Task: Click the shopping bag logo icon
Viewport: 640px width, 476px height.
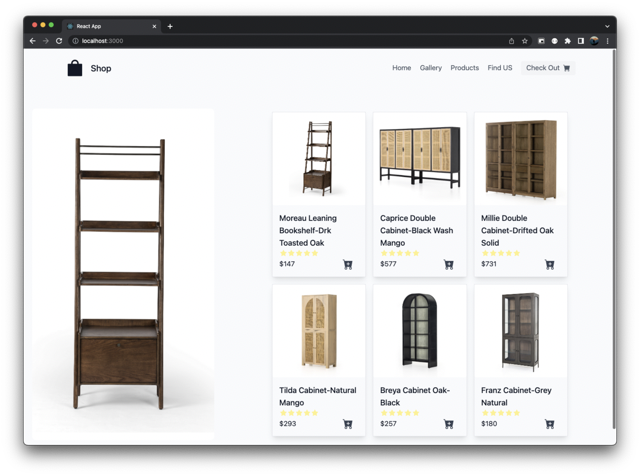Action: 75,68
